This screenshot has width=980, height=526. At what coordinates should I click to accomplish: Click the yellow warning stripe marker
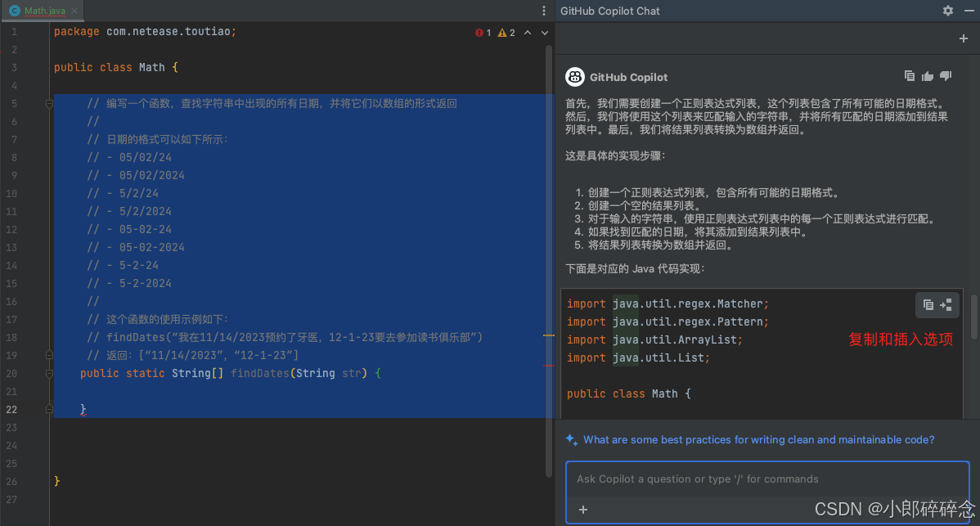[x=549, y=335]
